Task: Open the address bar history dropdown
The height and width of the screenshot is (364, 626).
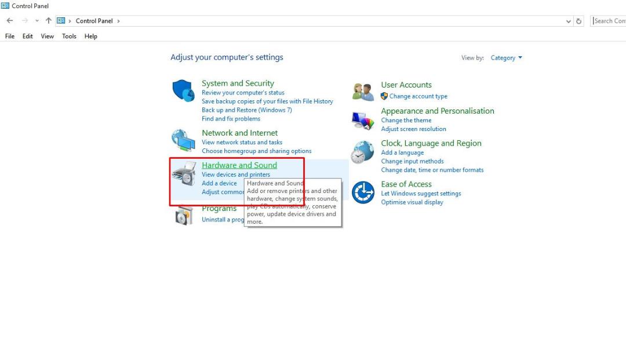Action: click(569, 21)
